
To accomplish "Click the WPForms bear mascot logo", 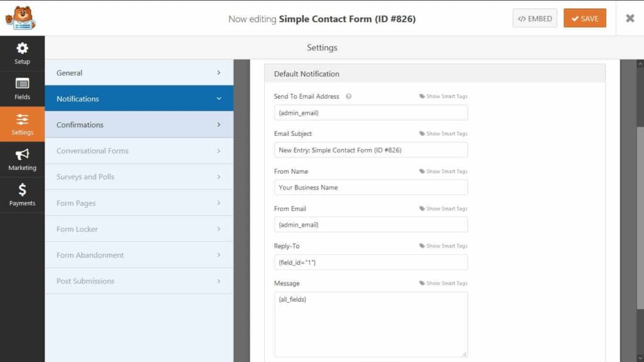I will [x=21, y=18].
